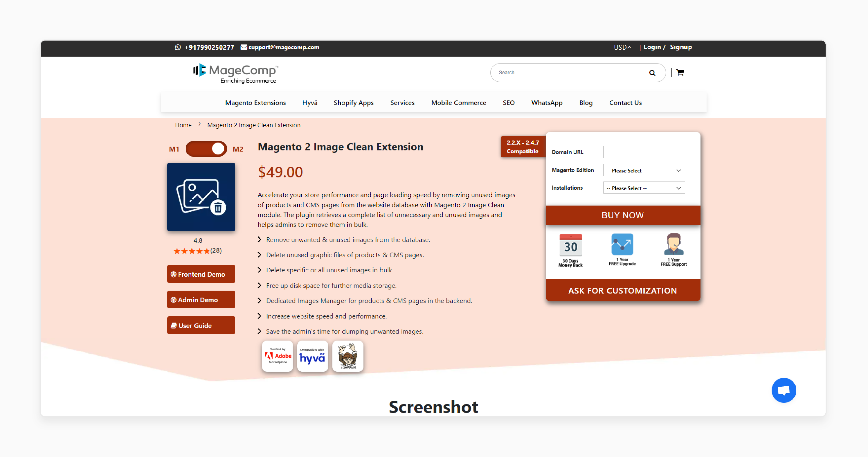
Task: Click the ASK FOR CUSTOMIZATION button
Action: click(x=623, y=291)
